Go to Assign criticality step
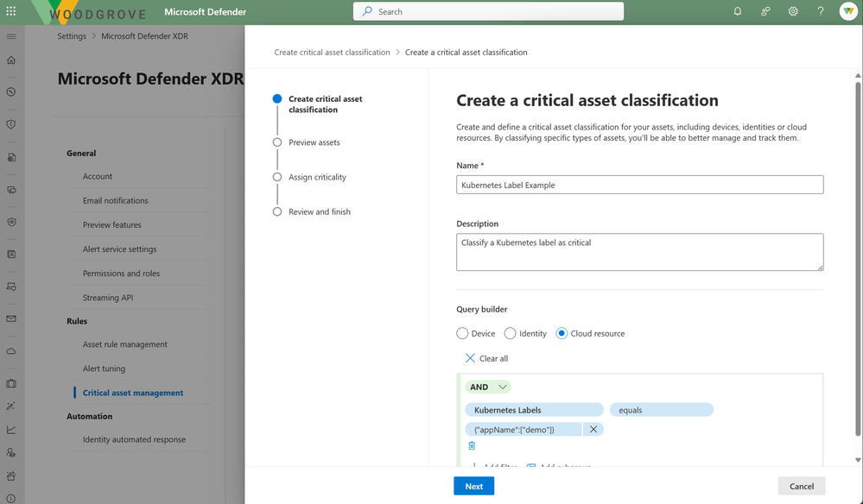 317,177
